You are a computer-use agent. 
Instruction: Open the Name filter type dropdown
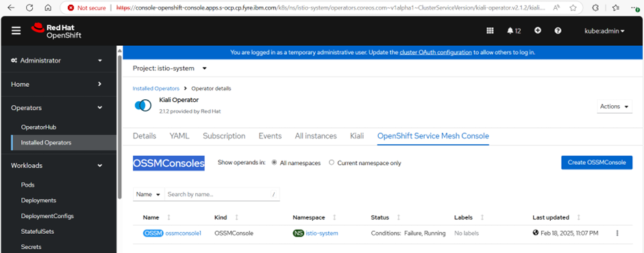(x=148, y=194)
